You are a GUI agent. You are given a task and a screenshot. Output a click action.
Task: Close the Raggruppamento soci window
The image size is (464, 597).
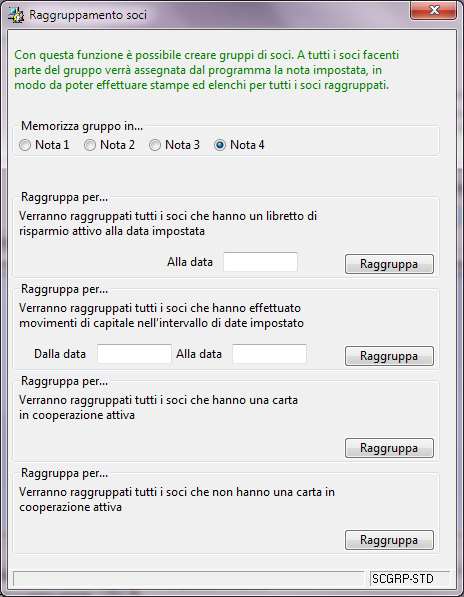pos(433,10)
